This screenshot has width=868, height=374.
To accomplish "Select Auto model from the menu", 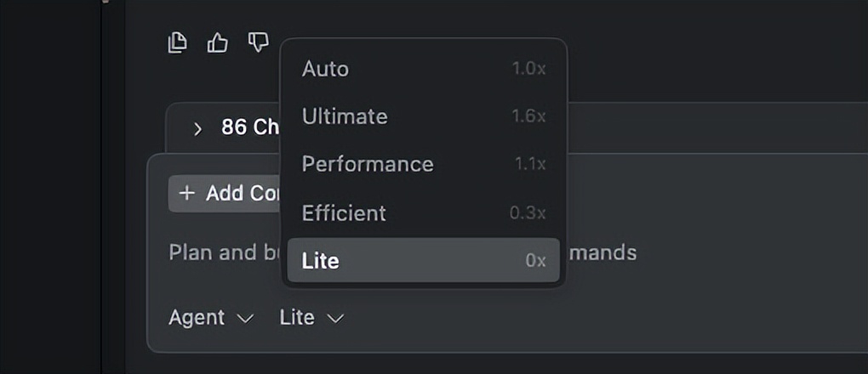I will 325,69.
